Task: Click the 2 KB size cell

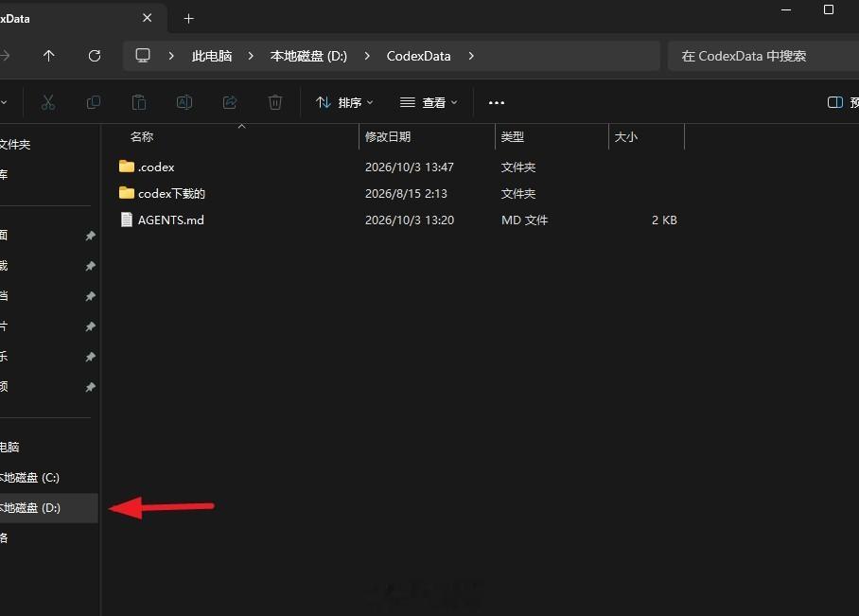Action: [664, 220]
